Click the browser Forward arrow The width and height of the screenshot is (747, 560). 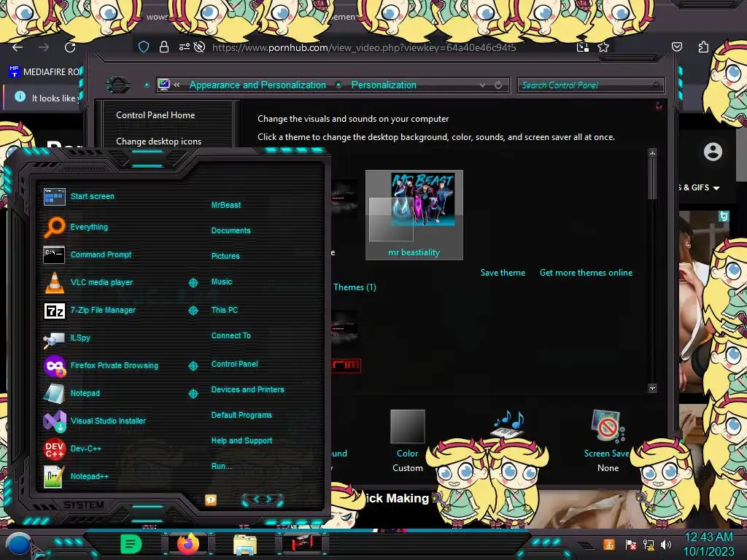pyautogui.click(x=44, y=47)
